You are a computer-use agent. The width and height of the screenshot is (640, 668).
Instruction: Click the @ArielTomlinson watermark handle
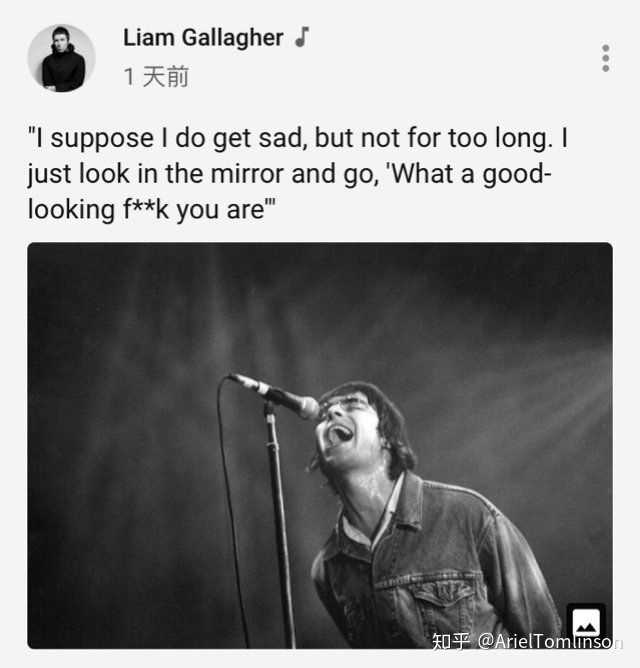(551, 641)
